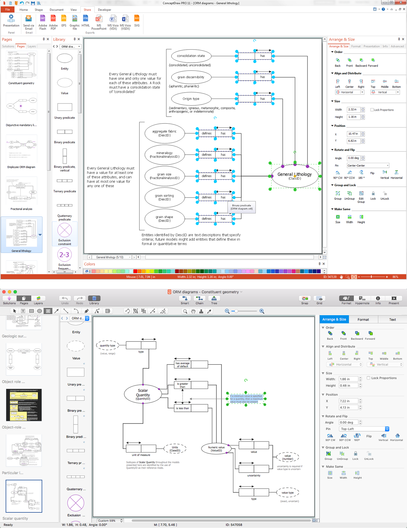407x532 pixels.
Task: Toggle Snap in the Mac toolbar
Action: (305, 300)
